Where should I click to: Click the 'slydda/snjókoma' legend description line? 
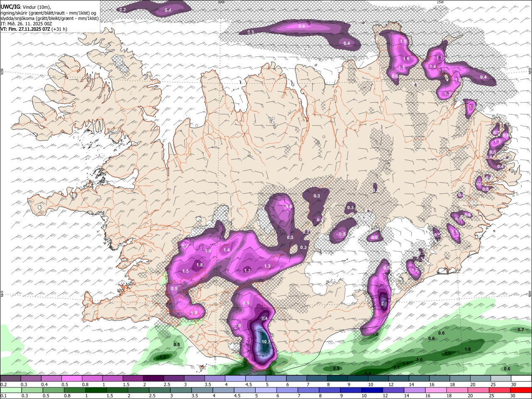[x=49, y=18]
